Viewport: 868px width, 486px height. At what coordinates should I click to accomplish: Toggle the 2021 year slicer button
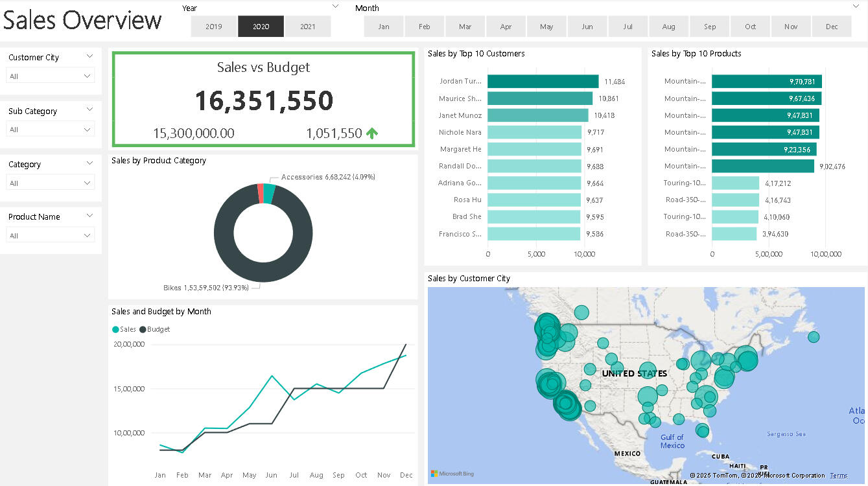pyautogui.click(x=308, y=27)
